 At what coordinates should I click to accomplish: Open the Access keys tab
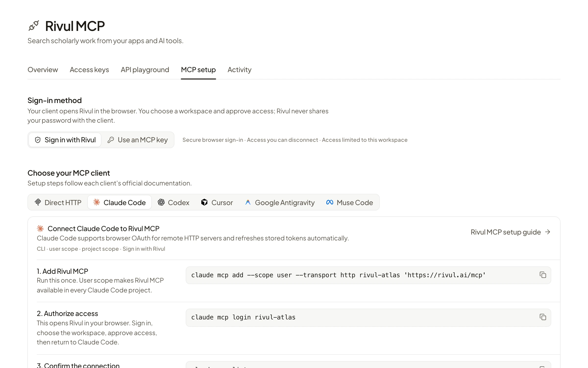coord(89,70)
